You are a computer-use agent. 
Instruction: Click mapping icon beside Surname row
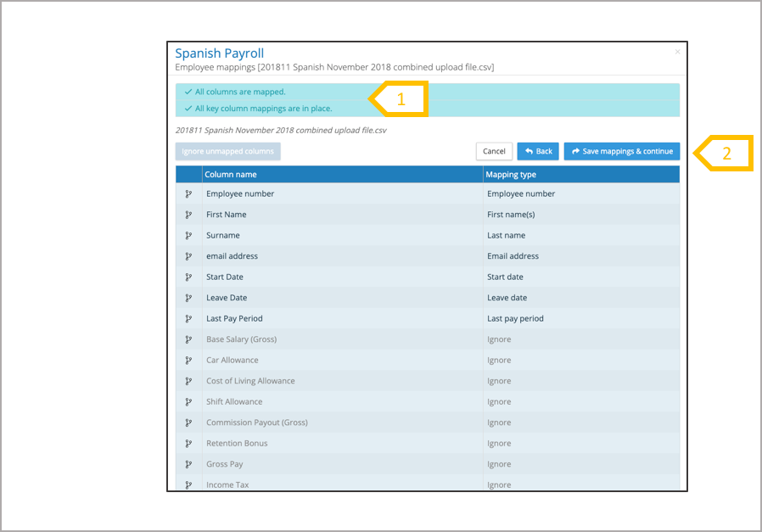(188, 235)
